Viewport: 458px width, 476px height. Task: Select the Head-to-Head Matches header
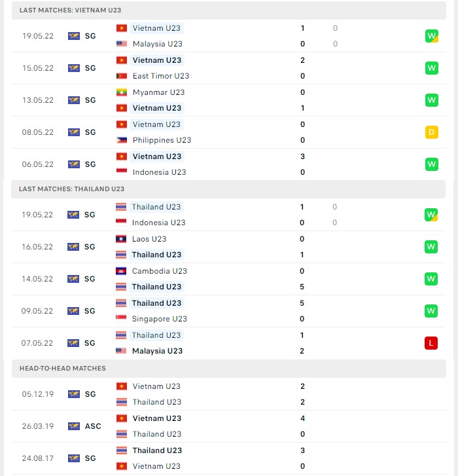[x=229, y=369]
